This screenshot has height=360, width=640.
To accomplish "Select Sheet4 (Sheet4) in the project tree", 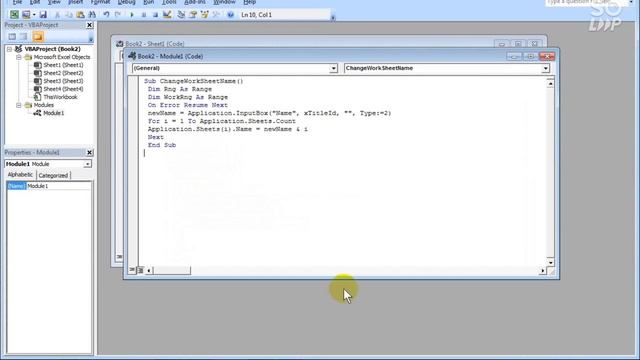I will pos(63,89).
